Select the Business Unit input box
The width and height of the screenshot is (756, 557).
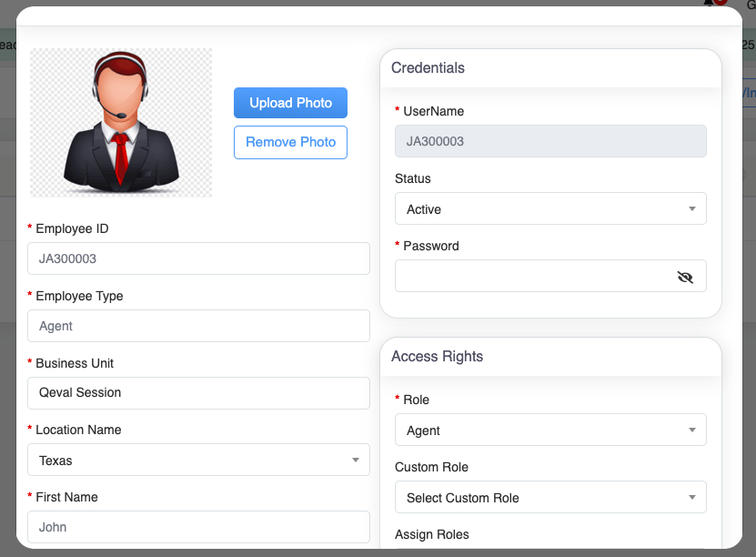[198, 393]
